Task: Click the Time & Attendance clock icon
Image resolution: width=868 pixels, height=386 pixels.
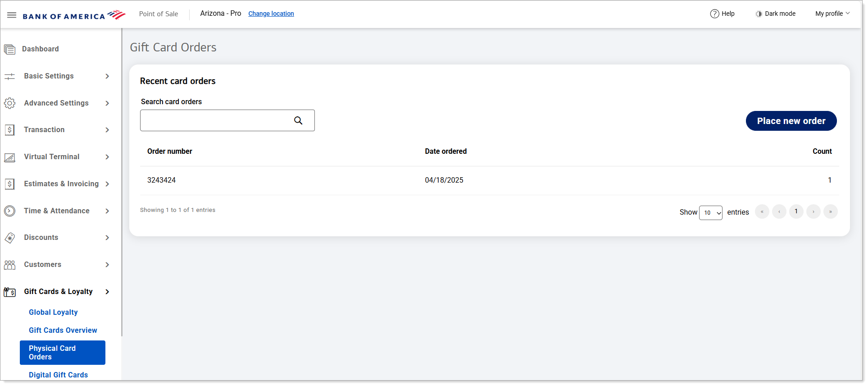Action: (x=9, y=211)
